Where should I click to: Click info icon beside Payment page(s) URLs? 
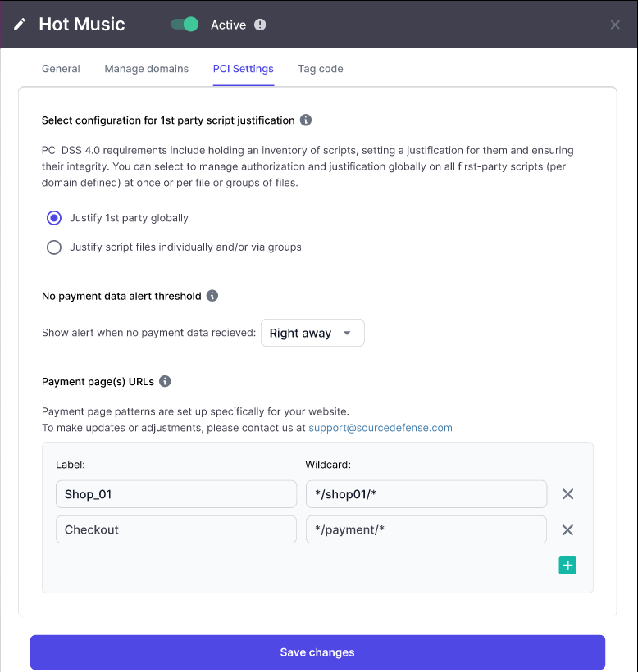pos(165,381)
